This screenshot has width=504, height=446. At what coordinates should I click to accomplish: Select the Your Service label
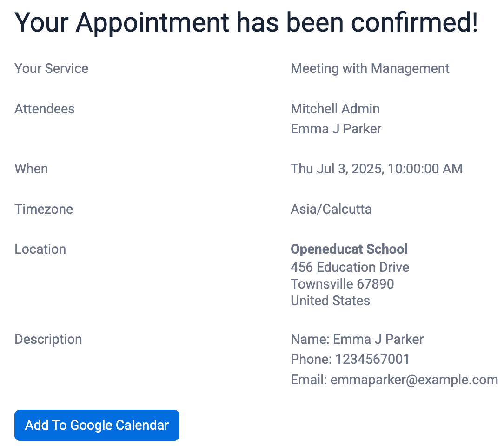51,68
